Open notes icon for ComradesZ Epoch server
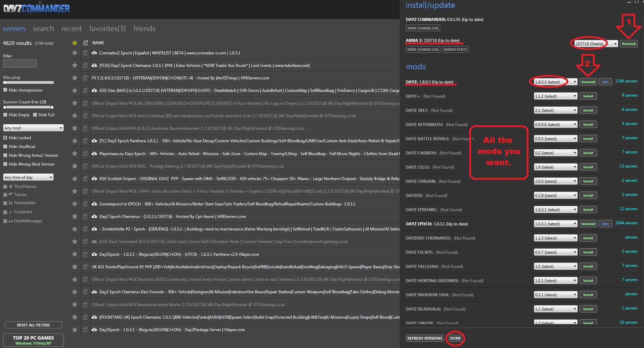This screenshot has width=644, height=348. (x=85, y=53)
